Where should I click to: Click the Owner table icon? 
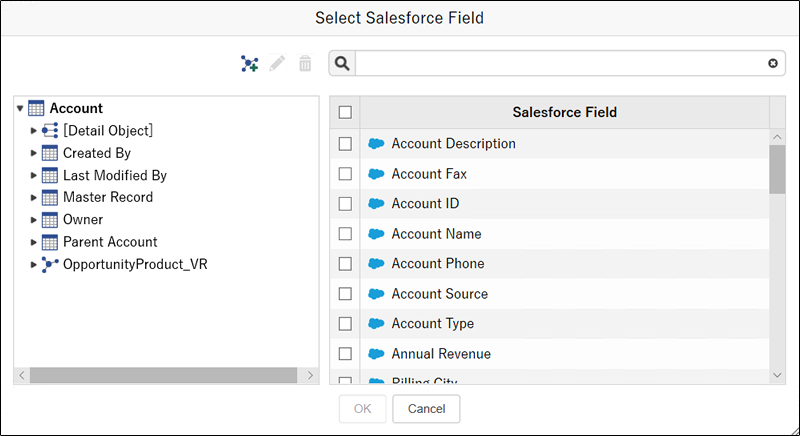click(49, 220)
